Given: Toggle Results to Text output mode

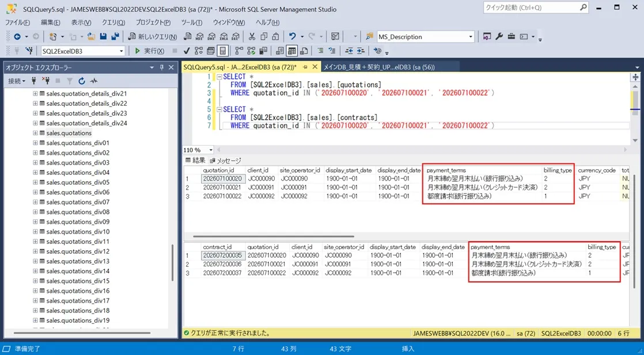Looking at the screenshot, I should pos(280,51).
